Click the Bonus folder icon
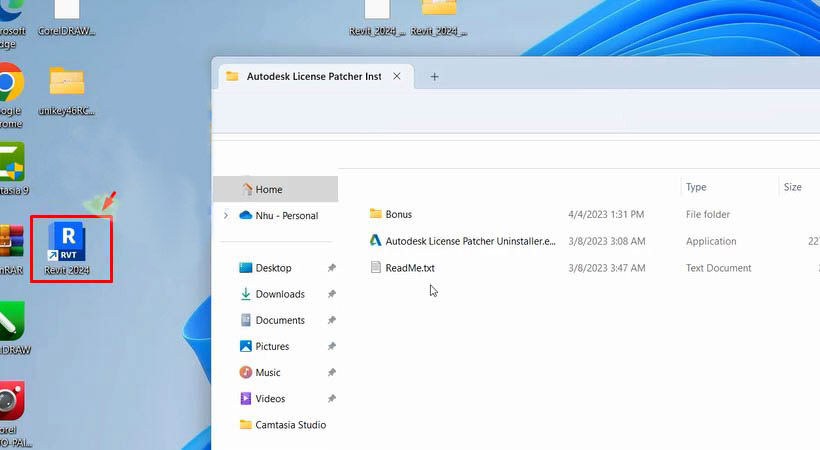This screenshot has height=450, width=820. click(x=375, y=213)
